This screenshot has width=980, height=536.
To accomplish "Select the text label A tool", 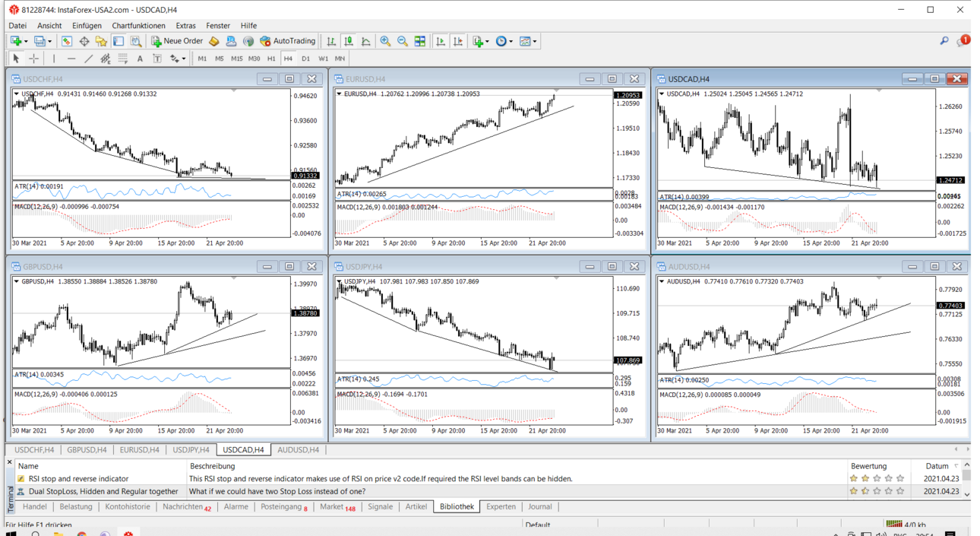I will coord(140,59).
